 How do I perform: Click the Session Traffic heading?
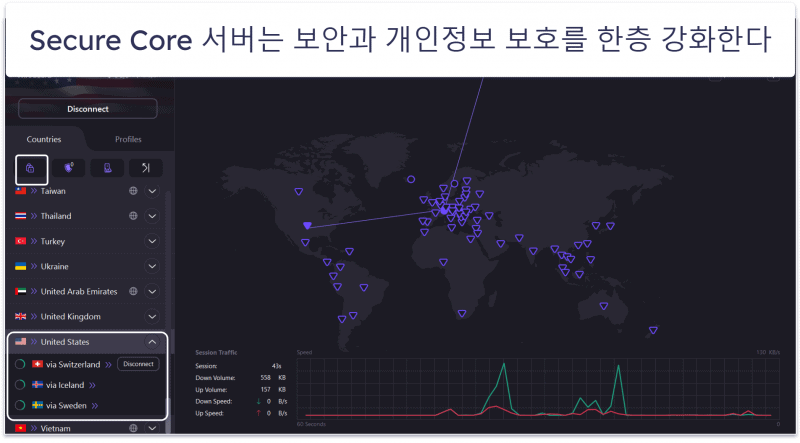216,352
